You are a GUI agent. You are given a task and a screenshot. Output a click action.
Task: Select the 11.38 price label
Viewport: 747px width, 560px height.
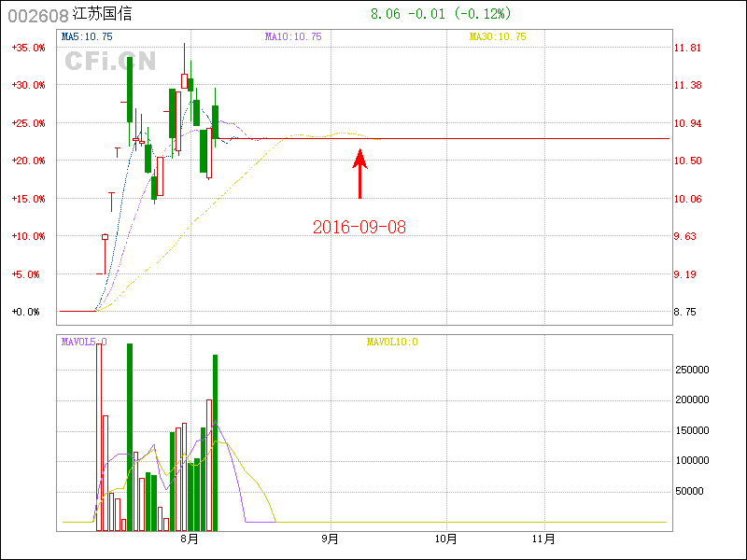pyautogui.click(x=687, y=85)
